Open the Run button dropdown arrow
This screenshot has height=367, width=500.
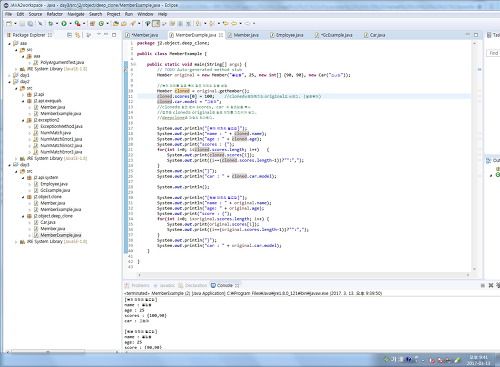70,23
